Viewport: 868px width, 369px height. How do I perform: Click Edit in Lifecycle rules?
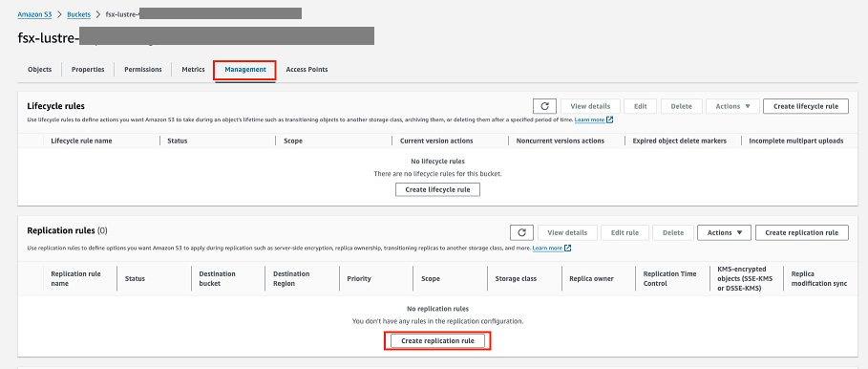coord(640,106)
